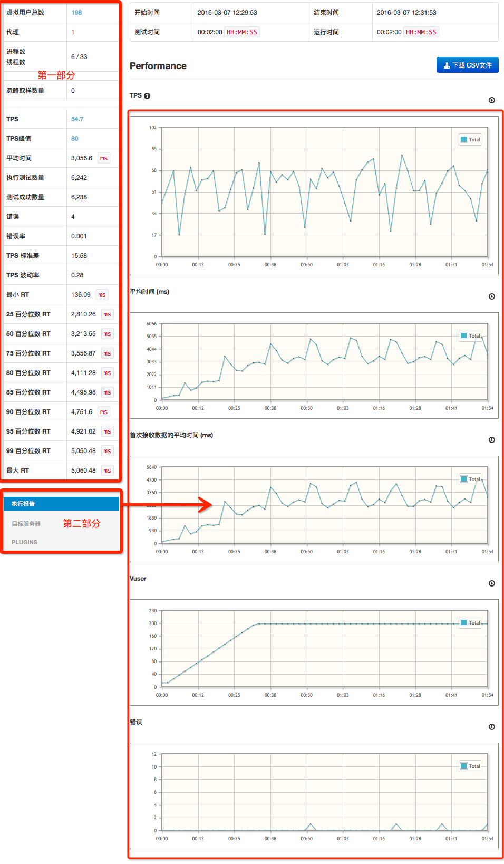Toggle Total legend swatch in TPS chart
504x864 pixels.
(464, 140)
